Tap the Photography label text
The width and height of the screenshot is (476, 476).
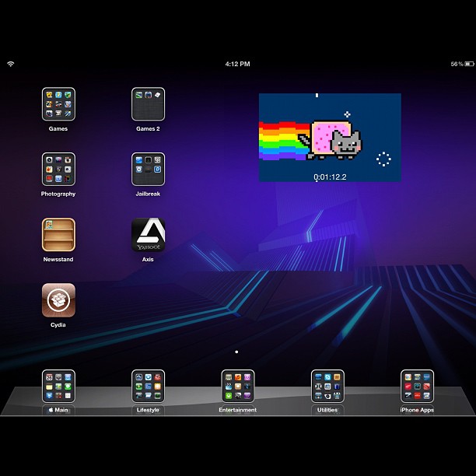pos(58,194)
